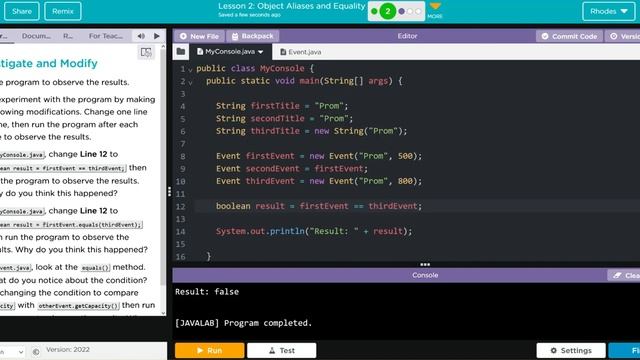Click the instructions panel vertical resize grip
Viewport: 640px width, 360px height.
pos(169,192)
